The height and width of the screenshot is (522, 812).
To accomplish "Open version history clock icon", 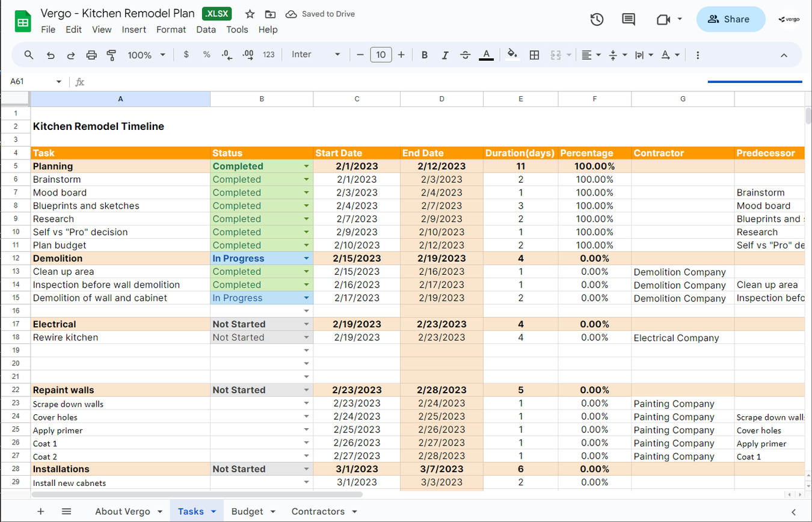I will pos(596,19).
